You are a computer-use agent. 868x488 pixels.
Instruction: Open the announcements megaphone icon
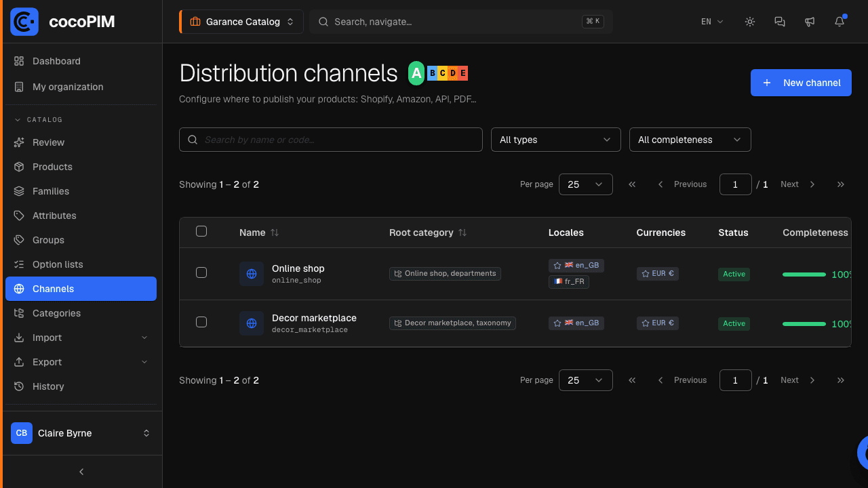point(810,22)
